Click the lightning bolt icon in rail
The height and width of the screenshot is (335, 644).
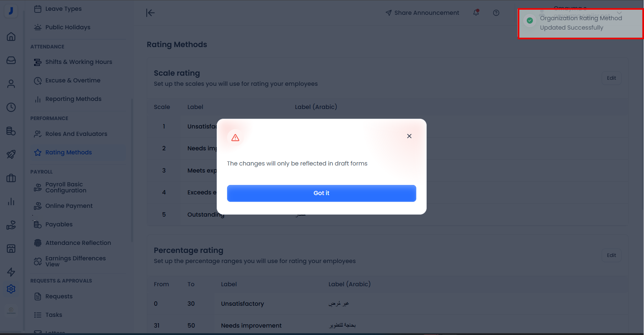point(11,272)
